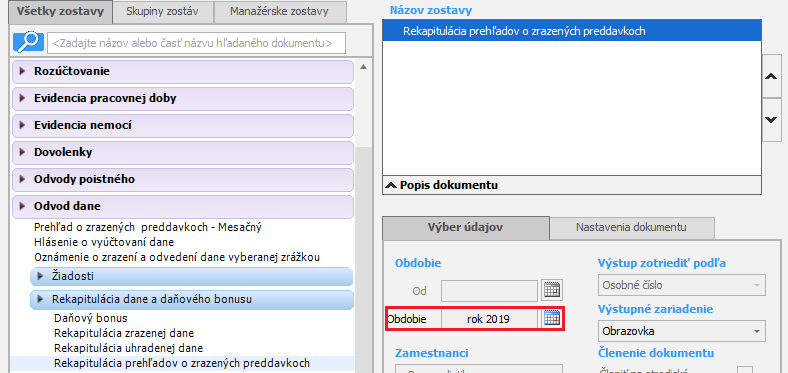Viewport: 788px width, 373px height.
Task: Move report down with the down arrow
Action: (770, 120)
